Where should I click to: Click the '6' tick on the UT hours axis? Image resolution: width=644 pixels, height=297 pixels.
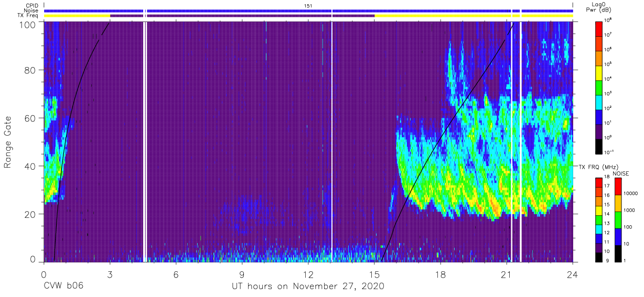click(x=176, y=274)
